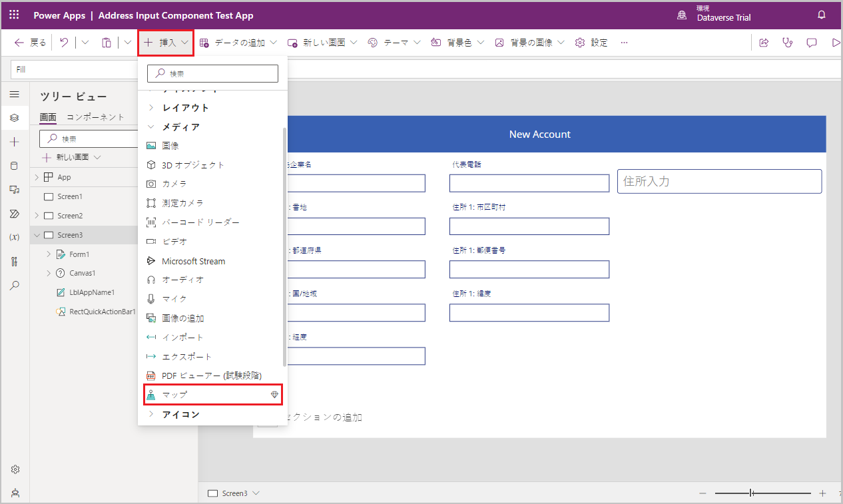Click the zoom slider handle
Screen dimensions: 843x504
point(751,493)
